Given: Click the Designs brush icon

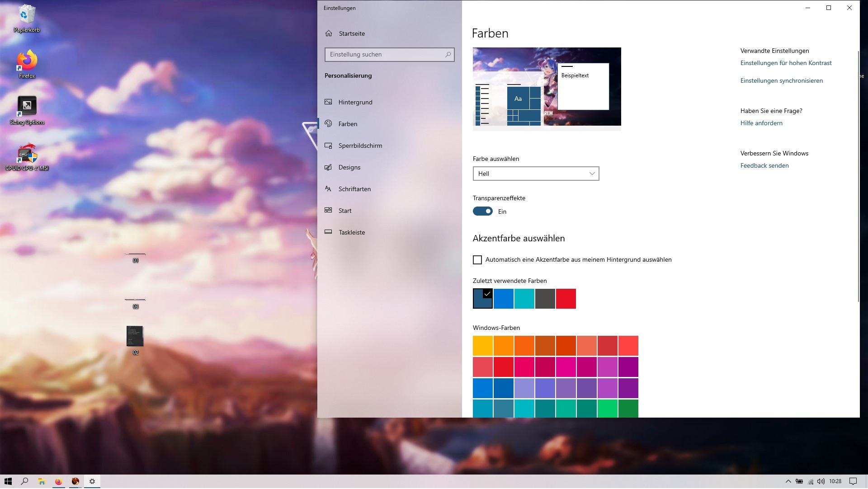Looking at the screenshot, I should [328, 167].
